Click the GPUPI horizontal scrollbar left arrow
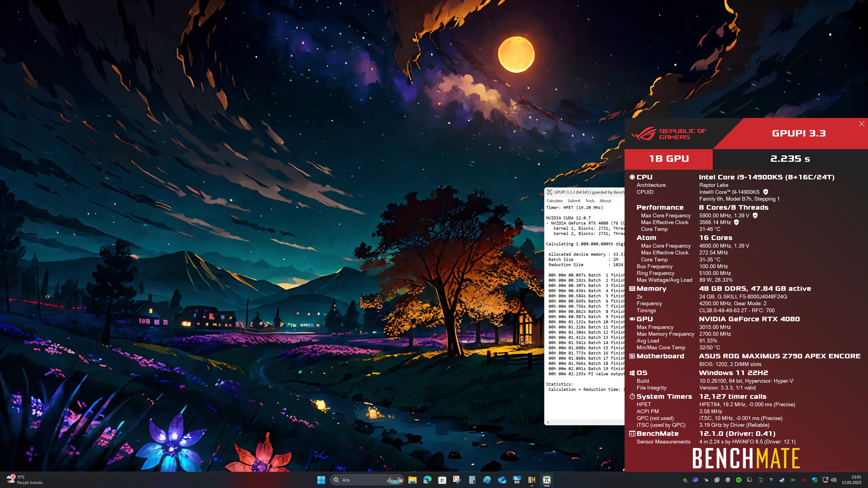 (548, 422)
